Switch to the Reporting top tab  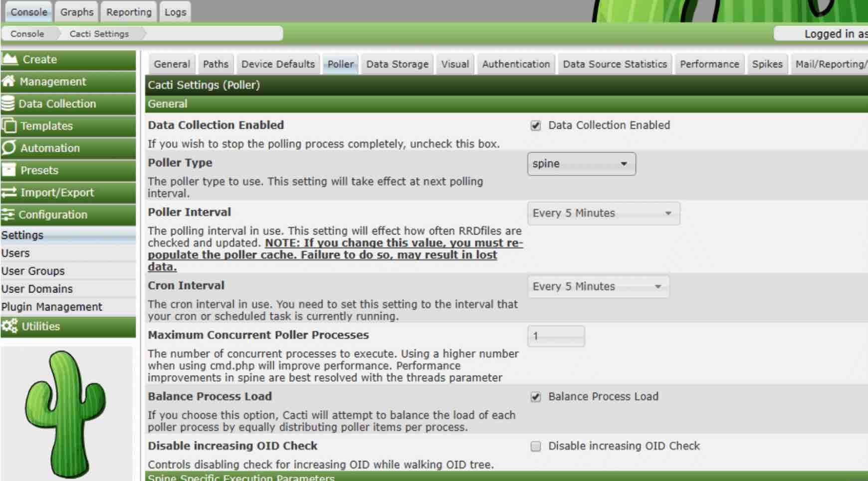point(129,12)
